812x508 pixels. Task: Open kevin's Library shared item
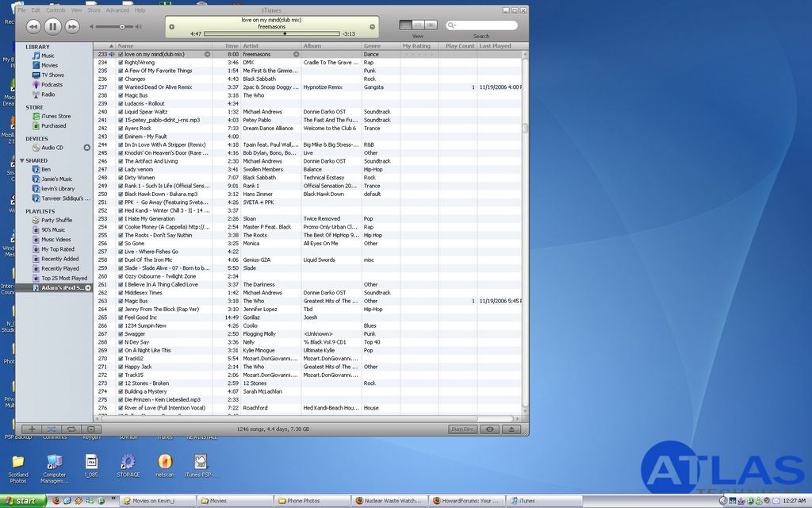point(58,189)
